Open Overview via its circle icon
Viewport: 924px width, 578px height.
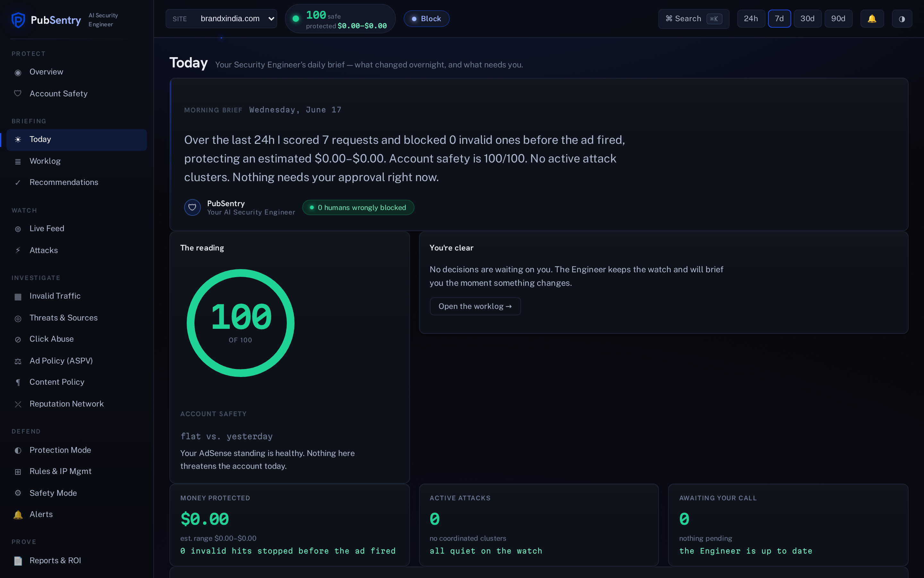click(18, 72)
